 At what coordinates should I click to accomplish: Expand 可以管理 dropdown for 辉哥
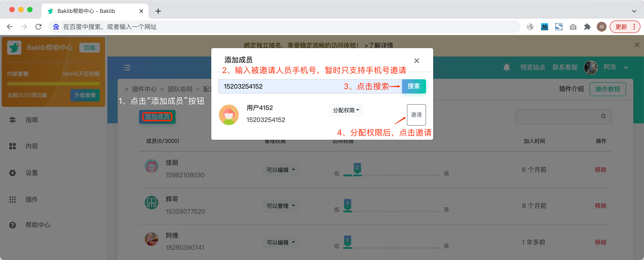click(x=281, y=206)
